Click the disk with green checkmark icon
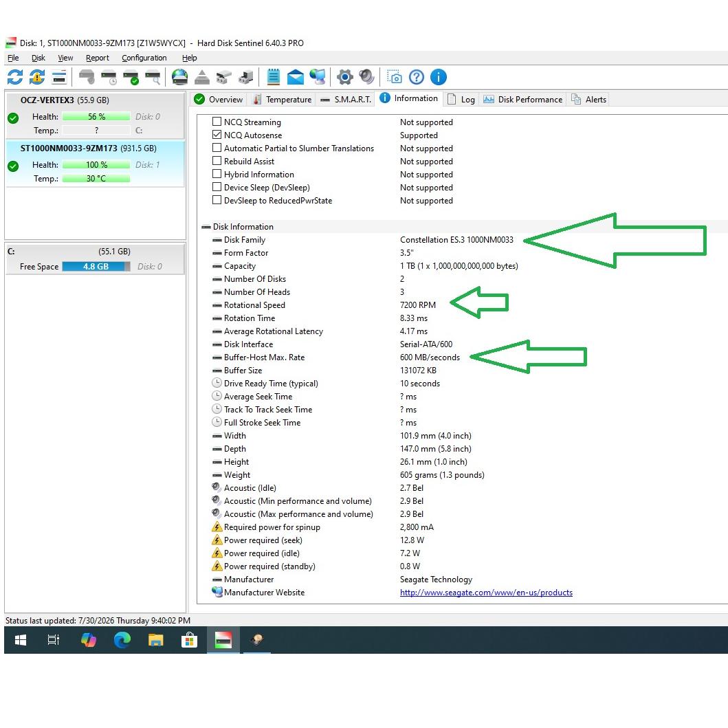The width and height of the screenshot is (728, 728). [x=131, y=77]
